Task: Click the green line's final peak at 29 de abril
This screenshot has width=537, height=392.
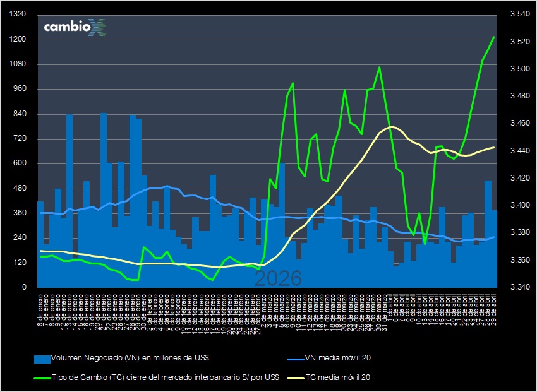Action: click(x=493, y=37)
